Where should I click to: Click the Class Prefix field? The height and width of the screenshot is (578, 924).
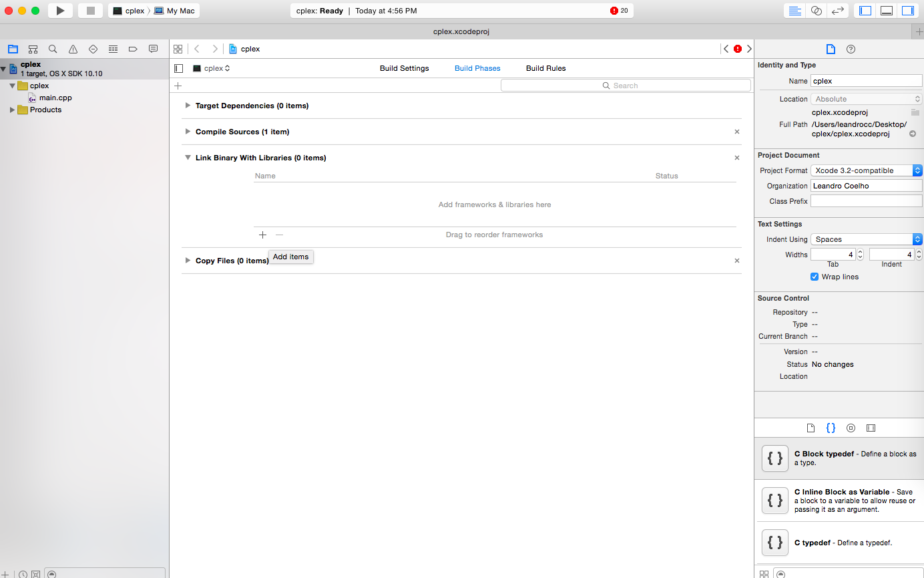point(866,201)
